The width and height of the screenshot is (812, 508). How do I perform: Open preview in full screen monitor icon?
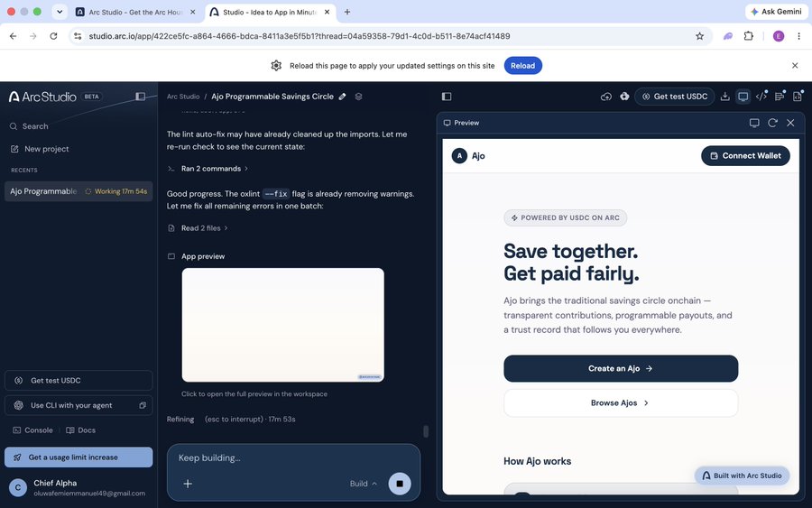click(x=754, y=123)
